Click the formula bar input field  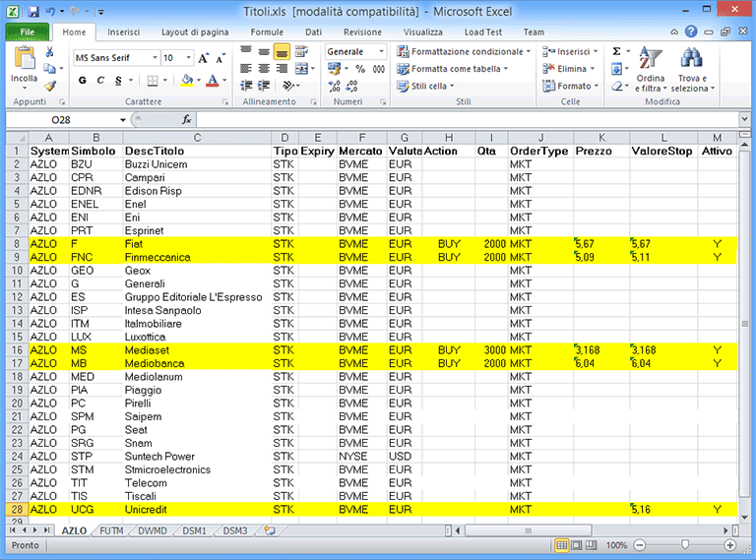(468, 119)
